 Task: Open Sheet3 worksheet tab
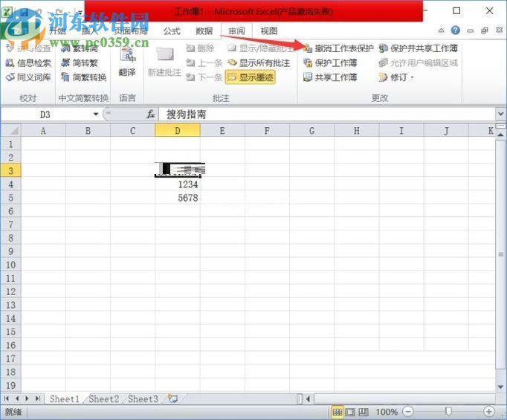[143, 399]
